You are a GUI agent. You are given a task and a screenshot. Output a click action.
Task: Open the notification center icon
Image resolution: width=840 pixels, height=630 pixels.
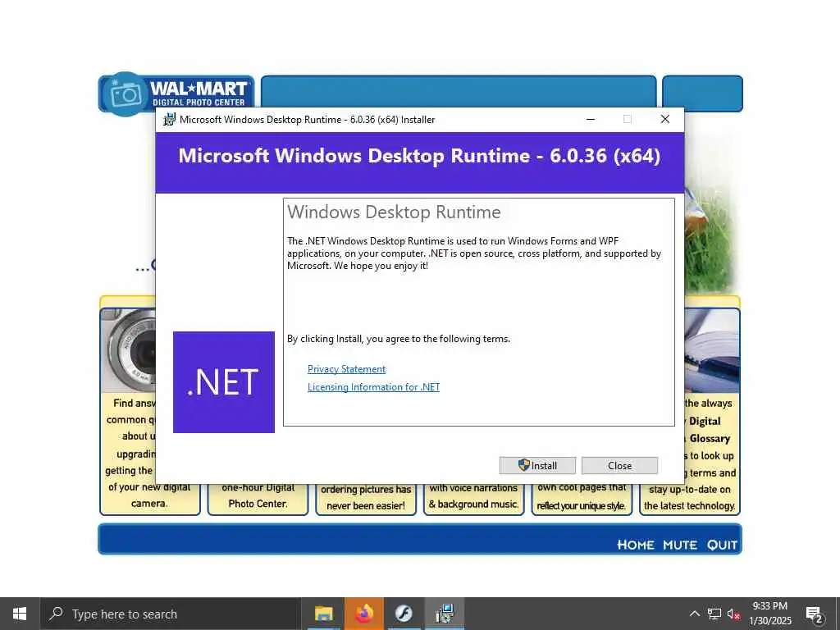click(x=815, y=614)
